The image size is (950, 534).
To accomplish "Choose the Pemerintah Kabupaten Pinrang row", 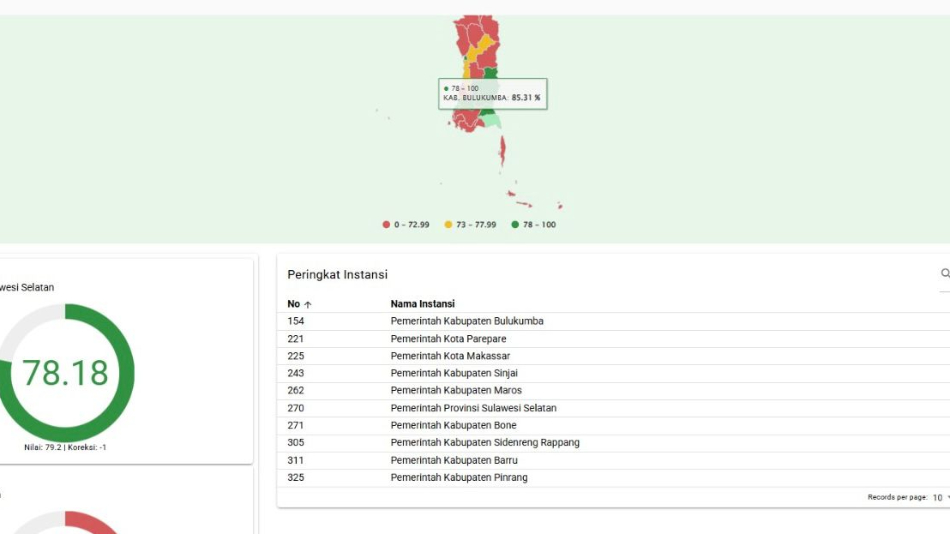I will point(459,478).
